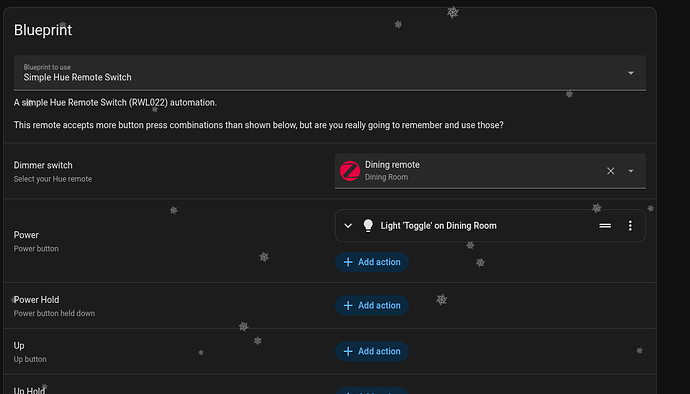Click the 'A simple Hue Remote Switch (RWL022) automation.' text
Screen dimensions: 690x394
coord(115,103)
